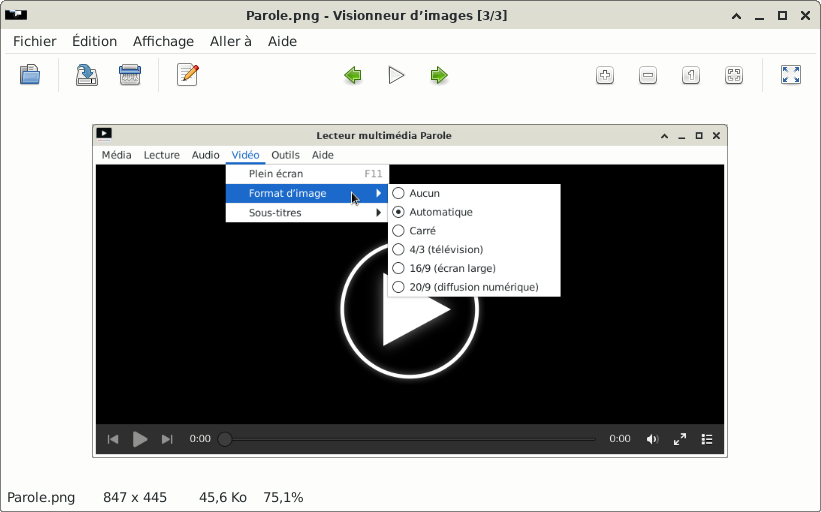Set zoom to normal size icon
The width and height of the screenshot is (821, 512).
[691, 75]
